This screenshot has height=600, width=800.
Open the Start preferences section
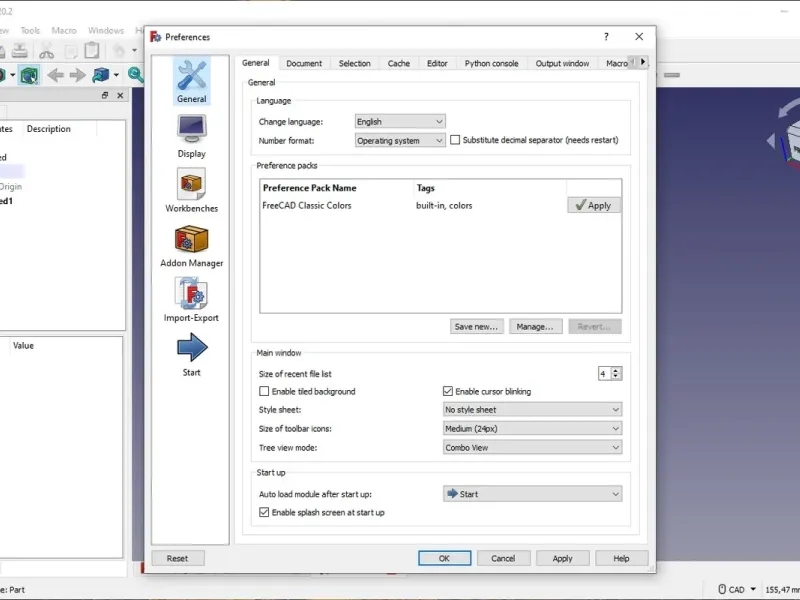pos(192,355)
